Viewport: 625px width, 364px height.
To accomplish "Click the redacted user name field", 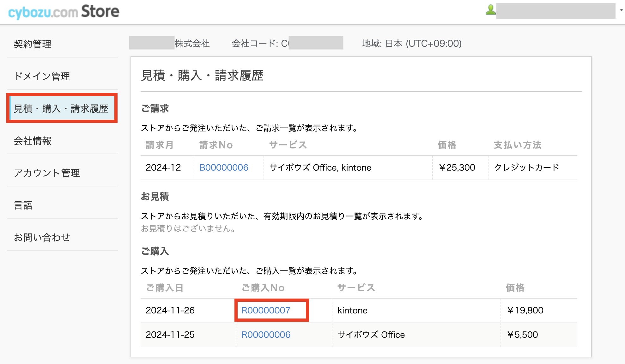I will pyautogui.click(x=555, y=11).
